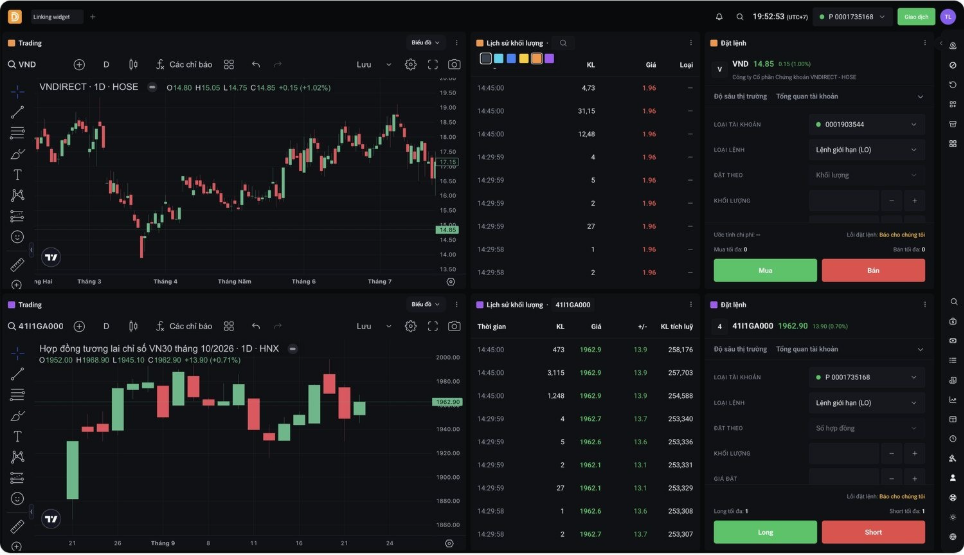The height and width of the screenshot is (555, 964).
Task: Pick the yellow link color swatch
Action: pyautogui.click(x=524, y=58)
